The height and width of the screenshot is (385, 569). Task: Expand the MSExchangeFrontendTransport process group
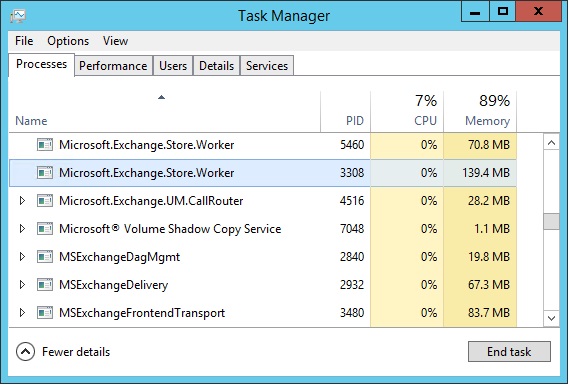[22, 312]
